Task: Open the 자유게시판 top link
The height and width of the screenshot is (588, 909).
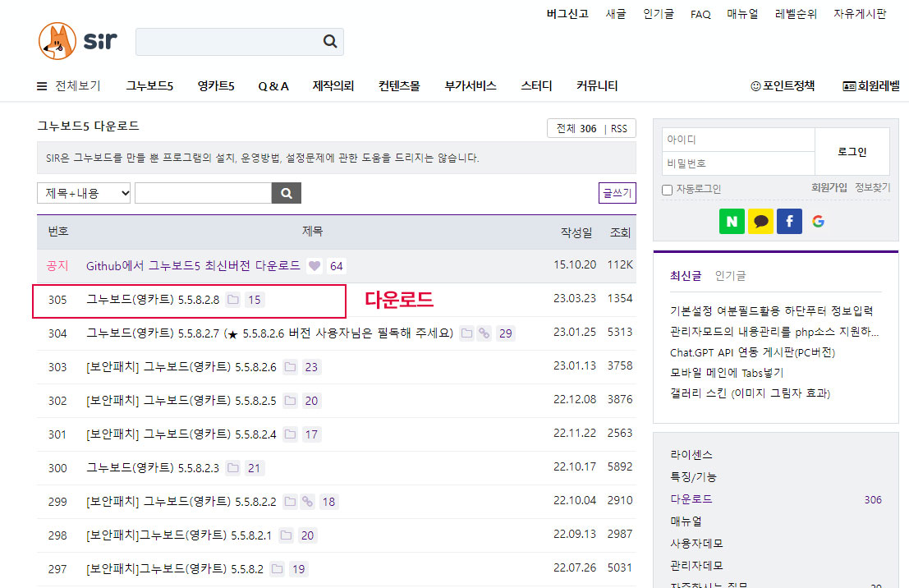Action: pyautogui.click(x=860, y=14)
